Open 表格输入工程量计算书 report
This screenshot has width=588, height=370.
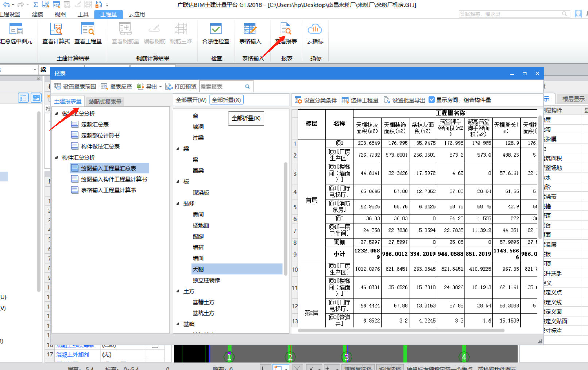pyautogui.click(x=108, y=190)
